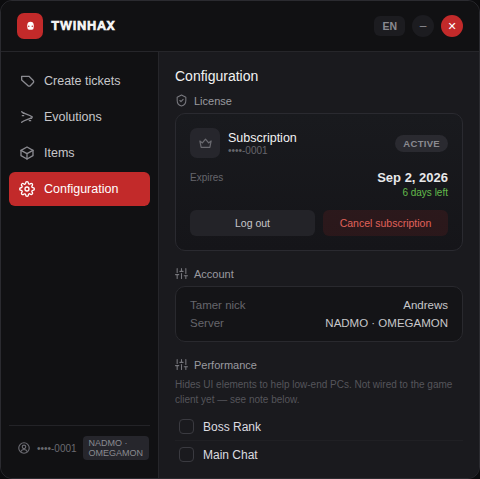This screenshot has height=479, width=480.
Task: Click the gear icon in Configuration
Action: [27, 189]
